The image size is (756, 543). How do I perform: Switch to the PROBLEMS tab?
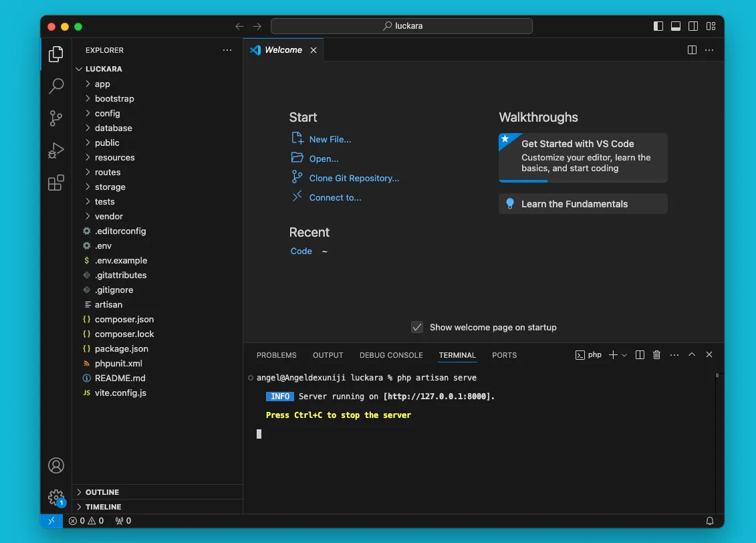point(276,355)
